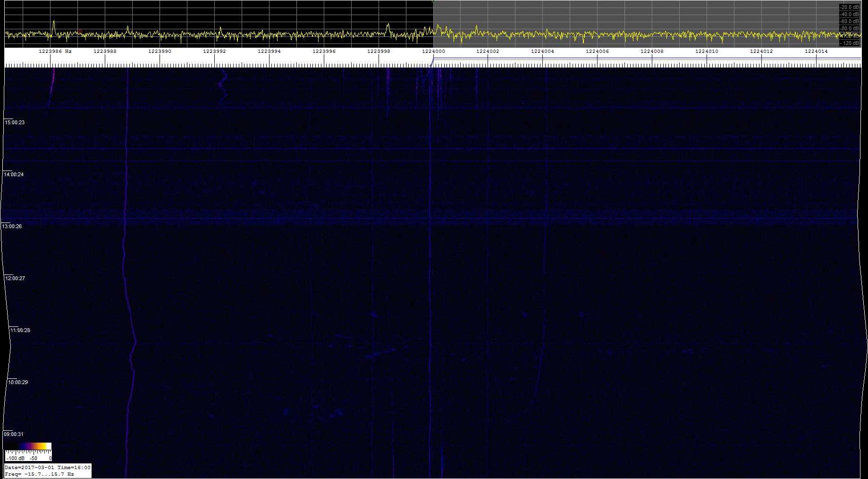Select the 09:00:31 waterfall time marker
The width and height of the screenshot is (868, 479).
pos(14,434)
